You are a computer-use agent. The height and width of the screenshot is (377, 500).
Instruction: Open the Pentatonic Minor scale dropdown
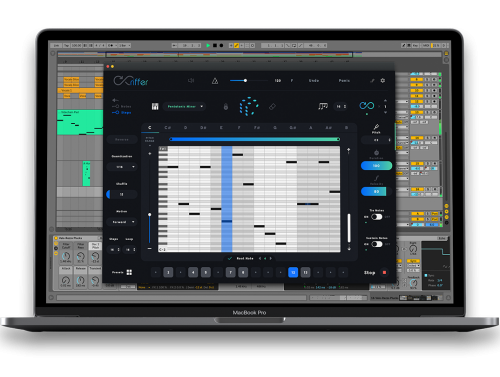(x=184, y=107)
